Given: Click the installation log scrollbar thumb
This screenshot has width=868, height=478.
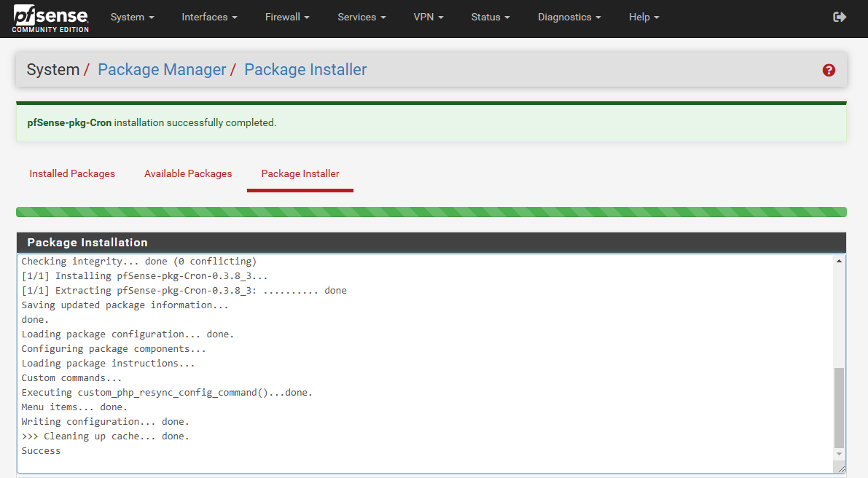Looking at the screenshot, I should click(840, 407).
